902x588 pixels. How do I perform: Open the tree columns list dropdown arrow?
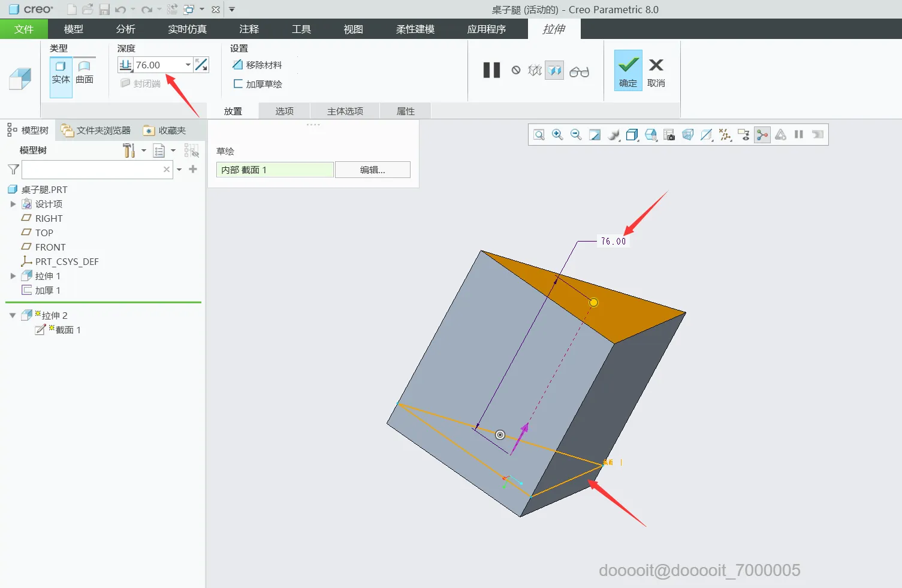click(173, 150)
